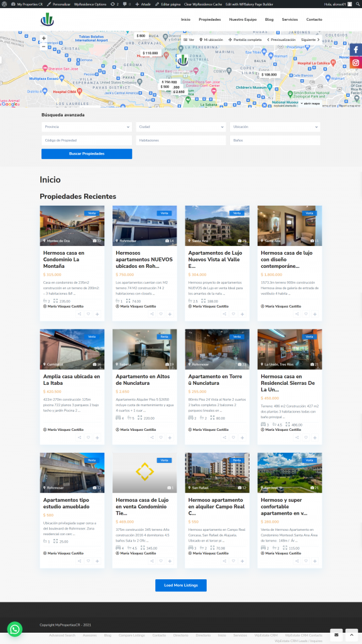Share the Apartamentos tipo estudio amueblado listing
Screen dimensions: 362x644
[80, 561]
